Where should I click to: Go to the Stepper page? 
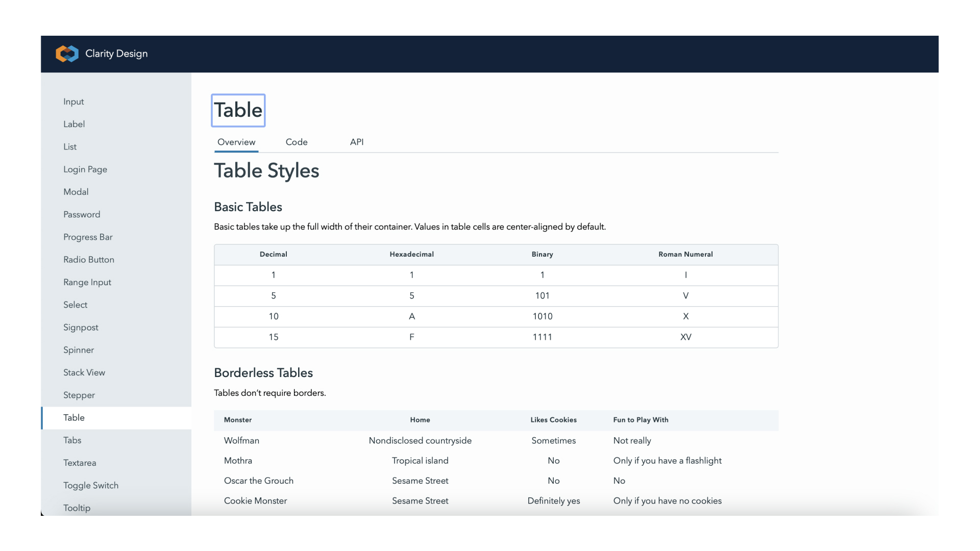click(x=79, y=395)
